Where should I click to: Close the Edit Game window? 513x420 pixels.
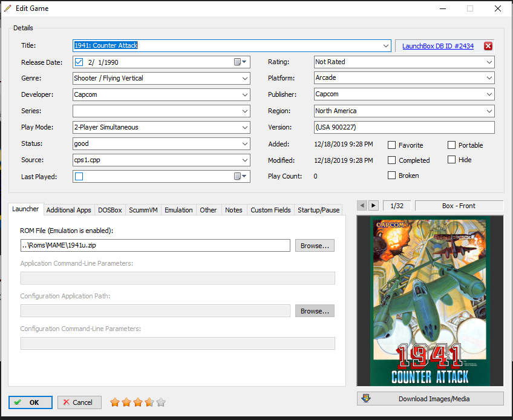coord(498,8)
